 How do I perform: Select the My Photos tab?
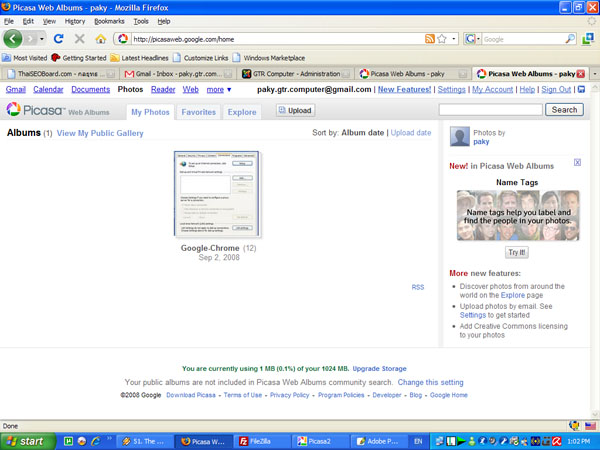click(x=150, y=112)
